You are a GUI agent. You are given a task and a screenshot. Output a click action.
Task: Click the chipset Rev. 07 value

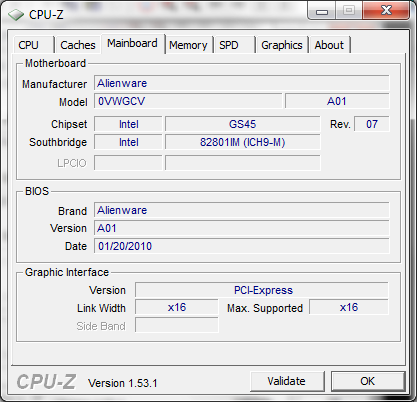pos(372,124)
